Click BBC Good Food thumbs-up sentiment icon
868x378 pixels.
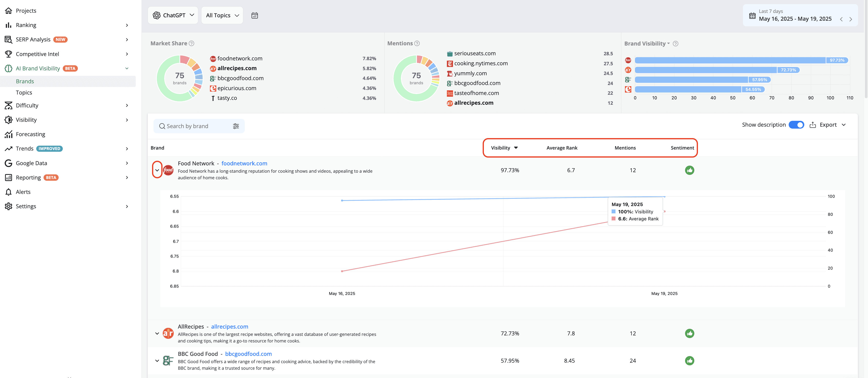pyautogui.click(x=689, y=361)
